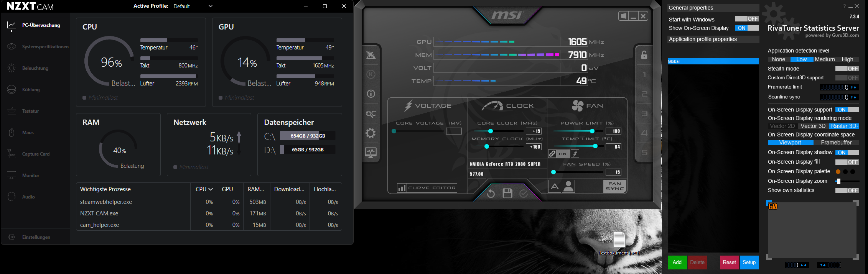Select the Global profile entry

(713, 61)
